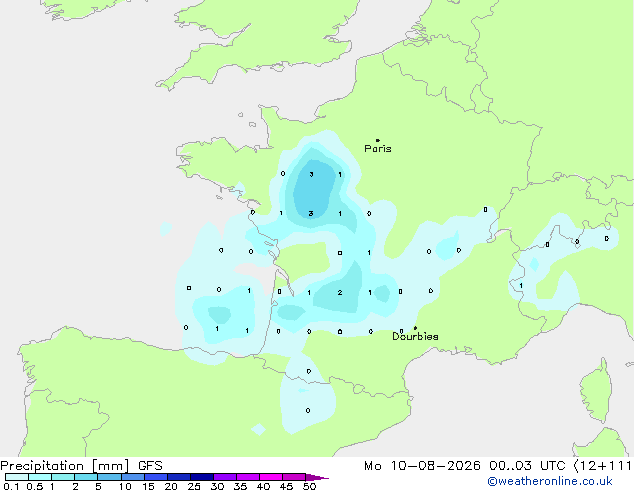The image size is (634, 490).
Task: Pick the 20–25 mm dark blue swatch
Action: pyautogui.click(x=179, y=477)
